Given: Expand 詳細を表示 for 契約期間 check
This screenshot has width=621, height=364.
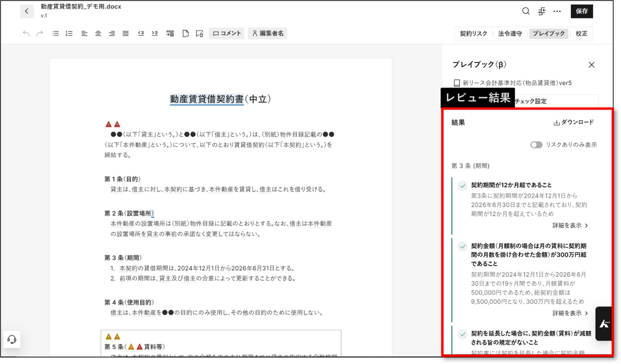Looking at the screenshot, I should pos(570,225).
